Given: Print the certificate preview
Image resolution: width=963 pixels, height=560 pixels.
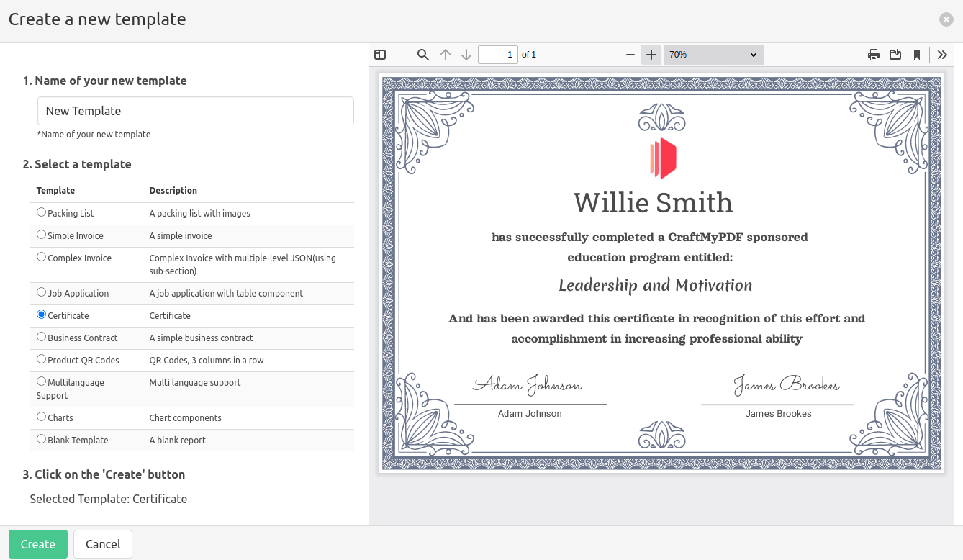Looking at the screenshot, I should (874, 55).
